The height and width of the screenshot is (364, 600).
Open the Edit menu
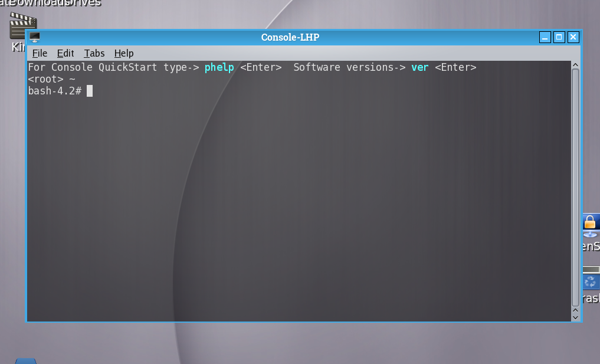pos(65,53)
